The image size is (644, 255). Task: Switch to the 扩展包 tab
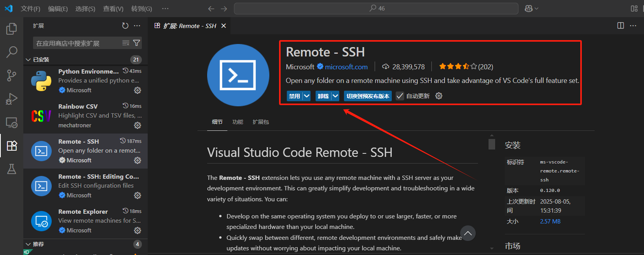pos(260,122)
